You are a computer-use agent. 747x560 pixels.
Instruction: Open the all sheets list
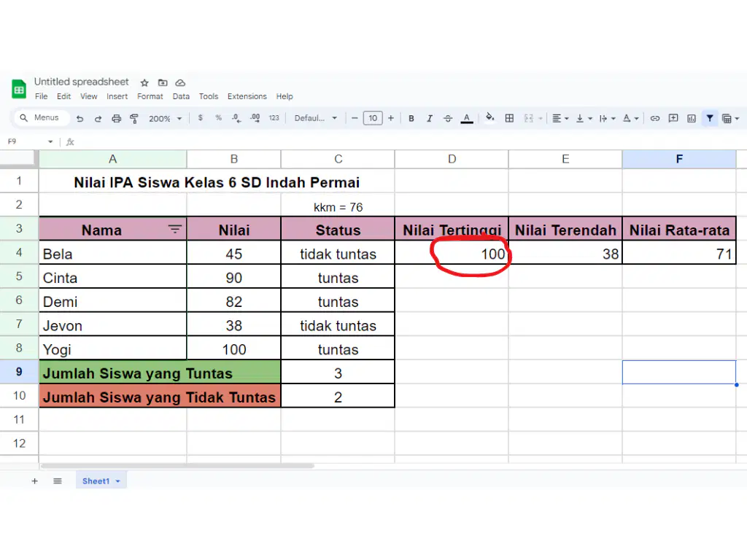(58, 481)
